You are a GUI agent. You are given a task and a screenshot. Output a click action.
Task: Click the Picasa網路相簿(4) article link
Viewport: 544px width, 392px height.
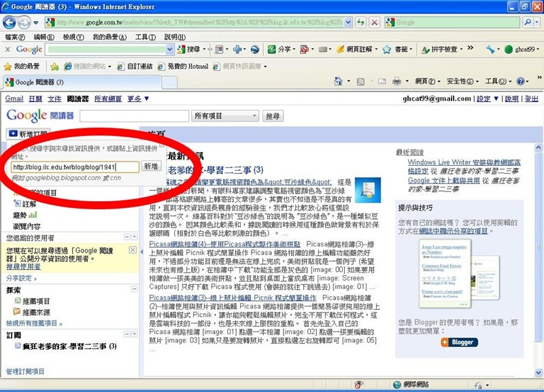[225, 244]
